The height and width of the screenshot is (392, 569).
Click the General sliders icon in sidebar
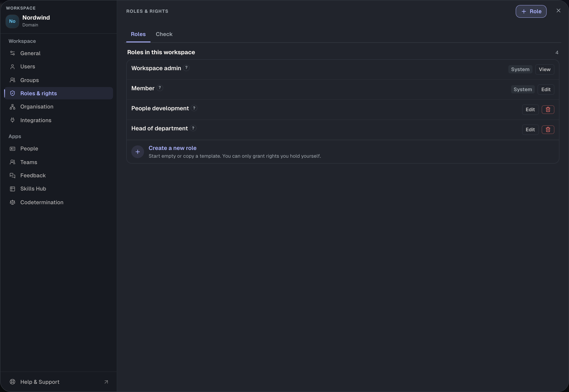(x=13, y=53)
